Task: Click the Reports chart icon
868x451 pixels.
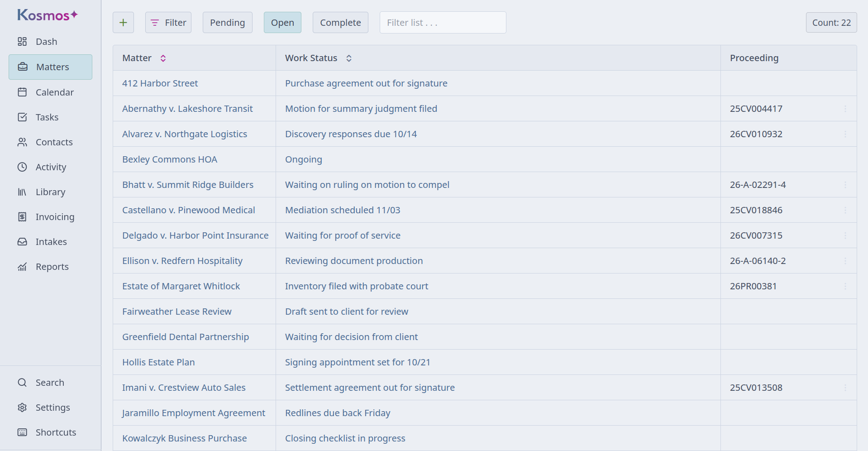Action: coord(22,267)
